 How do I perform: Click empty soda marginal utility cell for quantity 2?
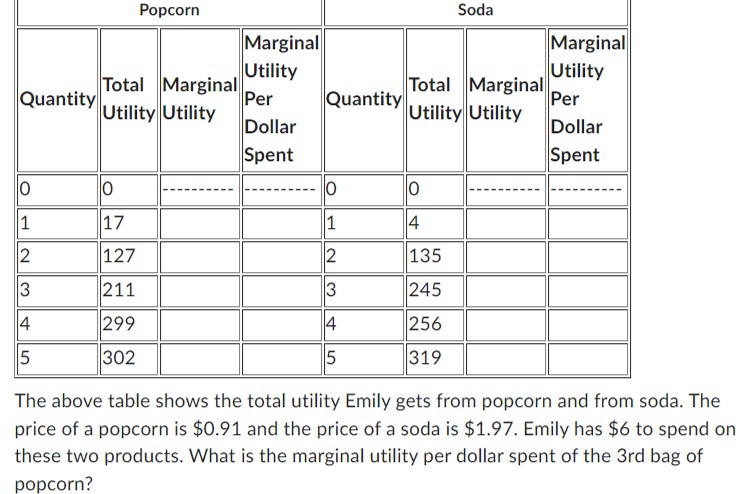(x=506, y=257)
